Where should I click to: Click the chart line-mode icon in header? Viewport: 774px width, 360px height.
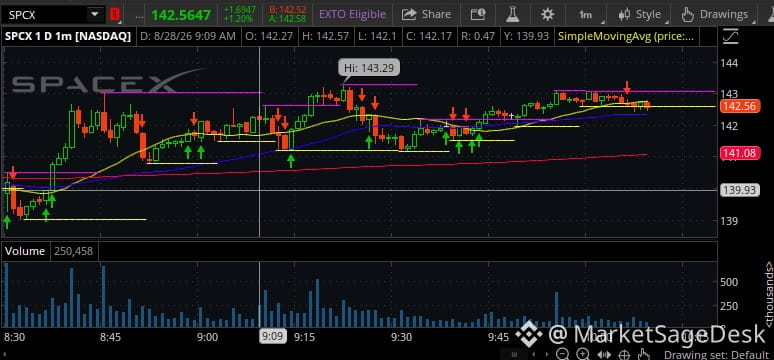(730, 37)
